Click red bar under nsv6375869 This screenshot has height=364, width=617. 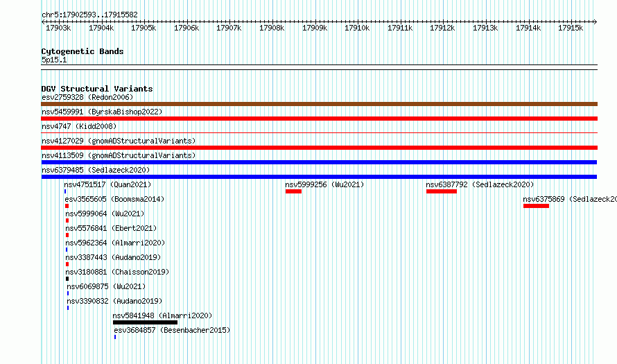click(536, 206)
